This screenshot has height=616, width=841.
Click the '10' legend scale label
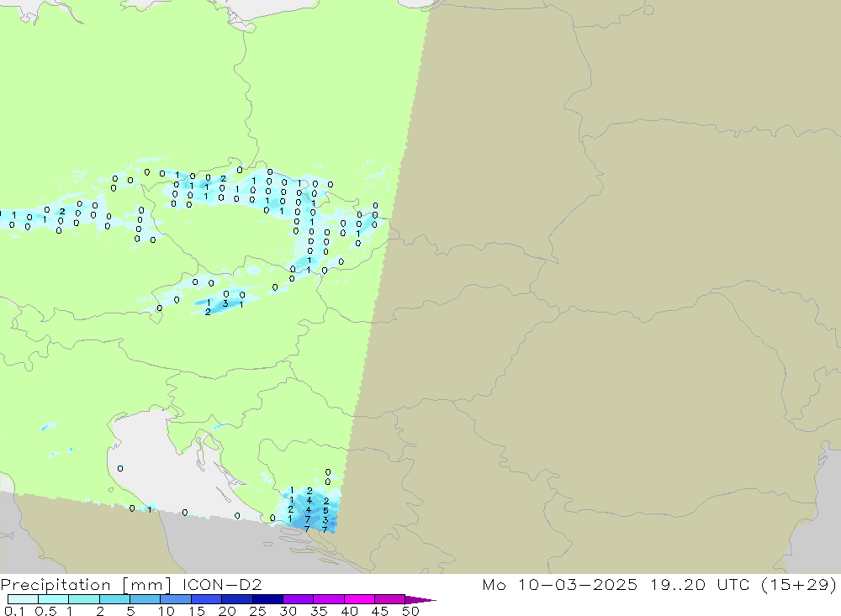pyautogui.click(x=166, y=611)
